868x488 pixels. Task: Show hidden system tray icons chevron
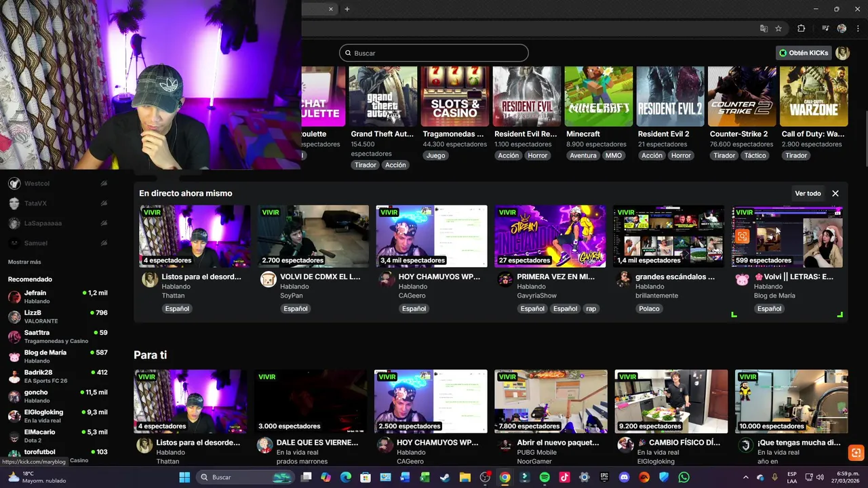point(746,477)
